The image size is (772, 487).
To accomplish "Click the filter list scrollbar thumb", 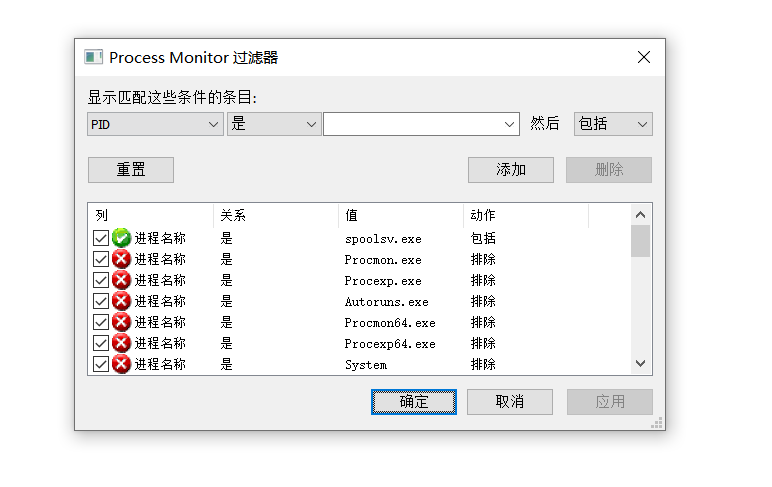I will (640, 241).
